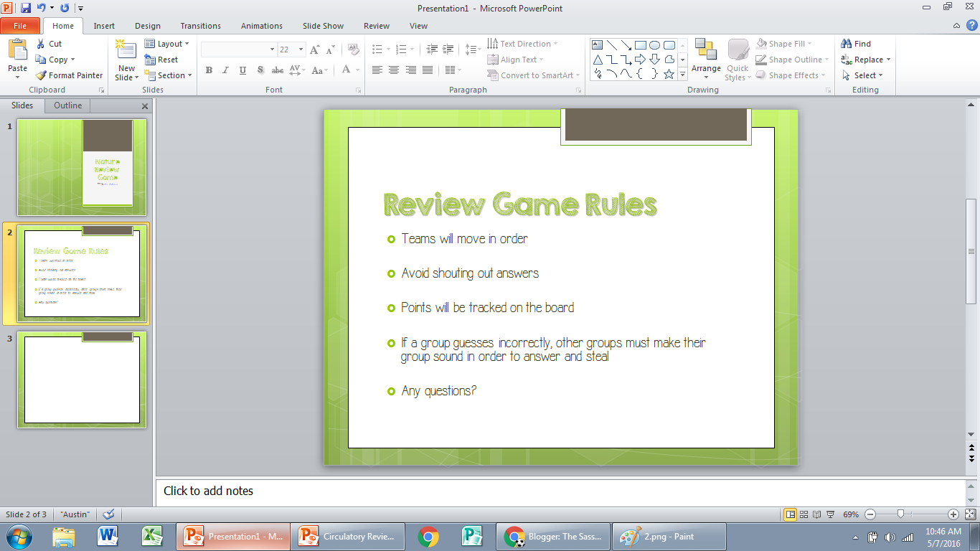Viewport: 980px width, 551px height.
Task: Click the Italic formatting icon
Action: click(x=225, y=70)
